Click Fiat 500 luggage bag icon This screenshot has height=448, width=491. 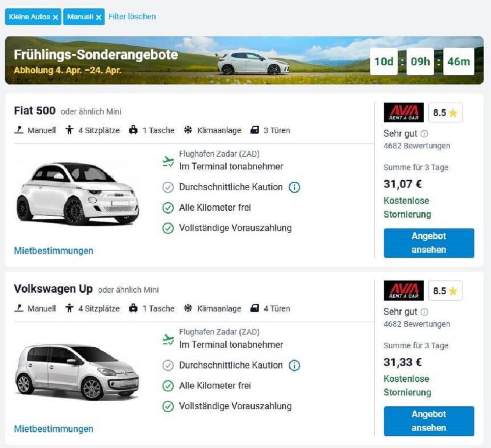[x=134, y=130]
